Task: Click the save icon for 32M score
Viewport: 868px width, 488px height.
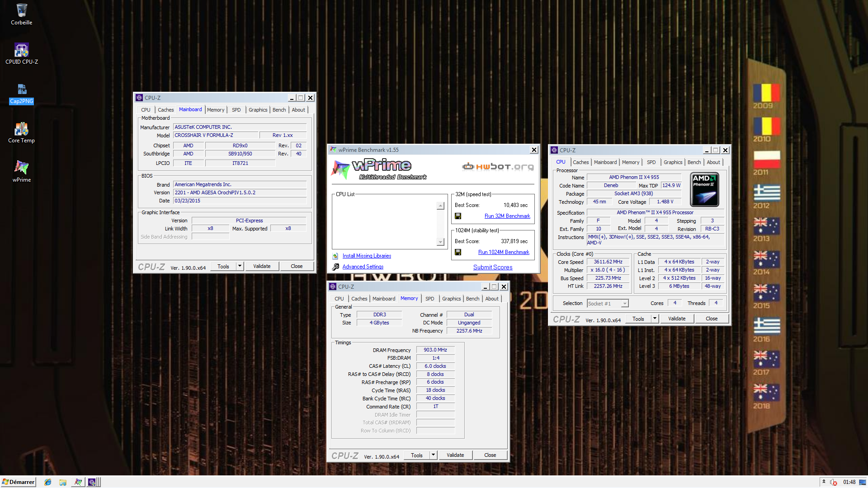Action: click(x=458, y=216)
